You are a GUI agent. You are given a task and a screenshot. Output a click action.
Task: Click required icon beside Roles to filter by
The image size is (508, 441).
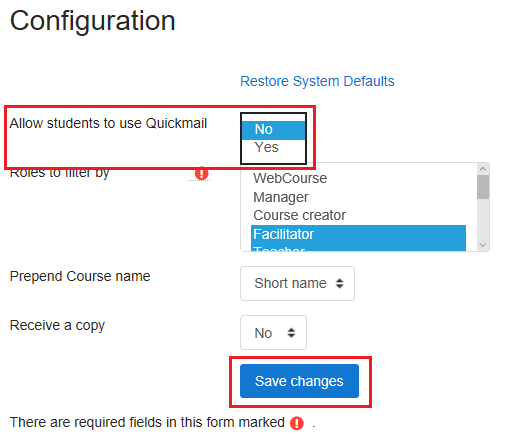tap(201, 173)
